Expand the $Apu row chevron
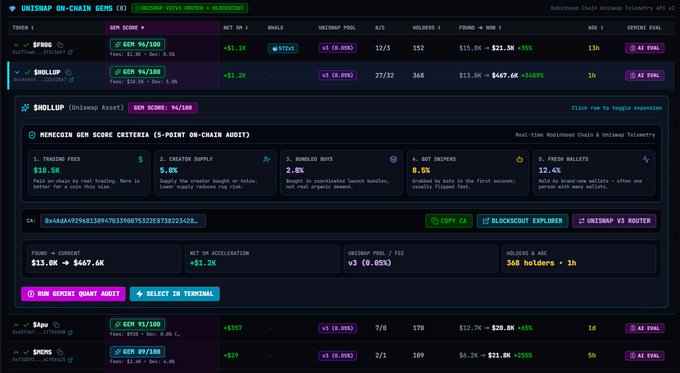The image size is (680, 373). (16, 324)
